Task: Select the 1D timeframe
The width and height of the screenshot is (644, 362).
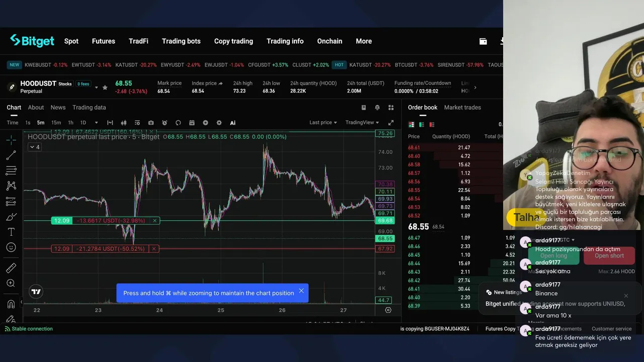Action: [83, 123]
